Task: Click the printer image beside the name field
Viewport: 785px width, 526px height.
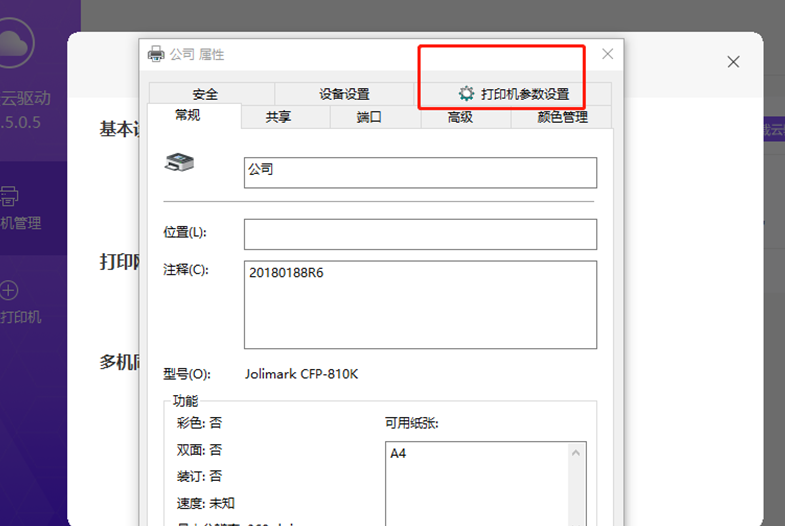Action: [x=180, y=162]
